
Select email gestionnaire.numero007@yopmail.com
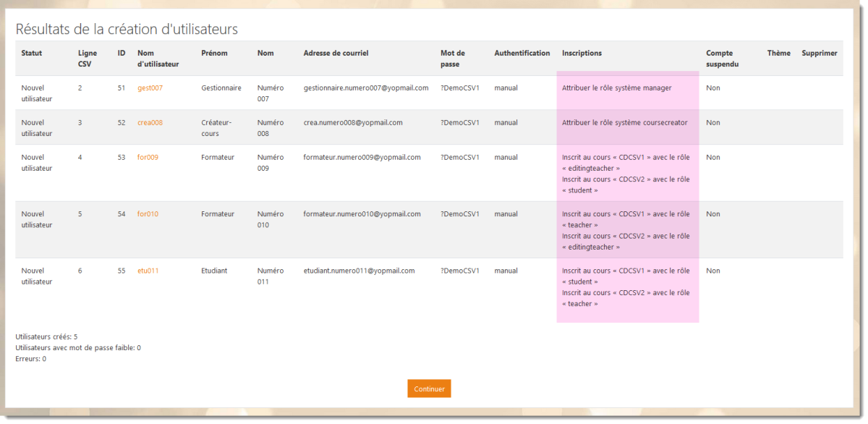[x=366, y=88]
